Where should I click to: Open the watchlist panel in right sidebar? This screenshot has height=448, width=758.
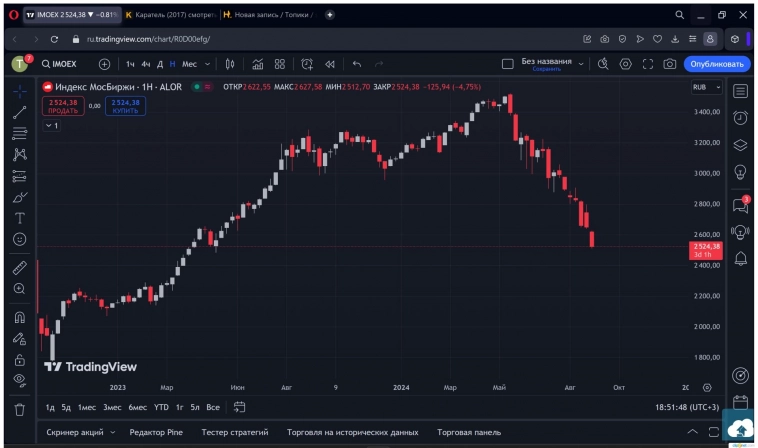click(x=740, y=91)
